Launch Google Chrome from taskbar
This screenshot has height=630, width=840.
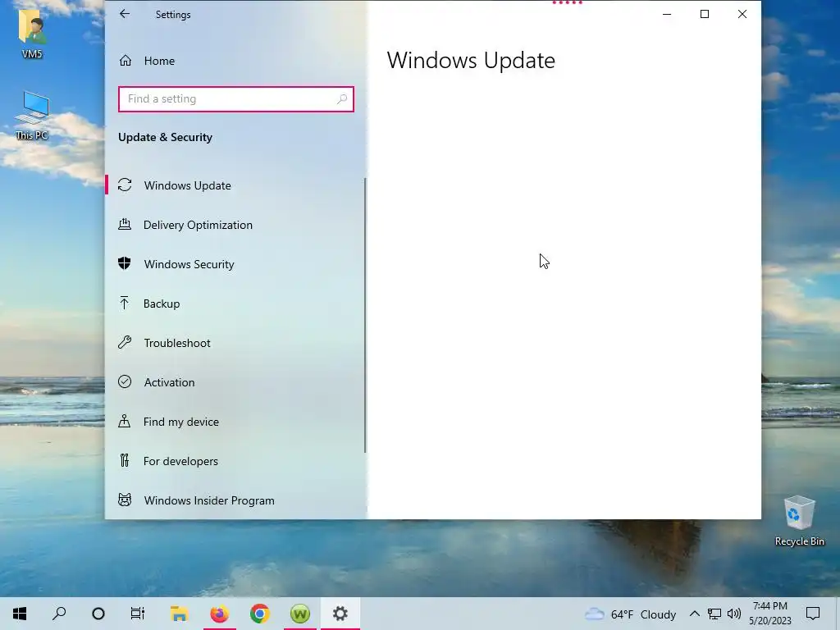[260, 614]
